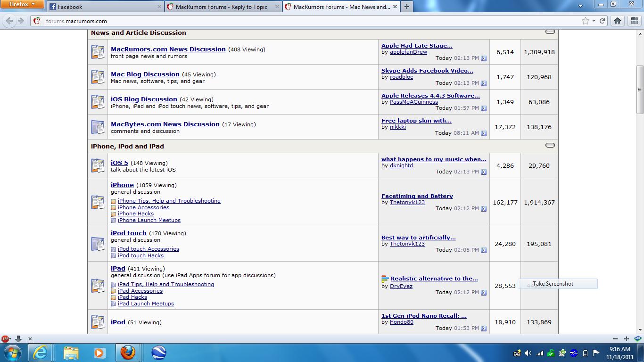Close the Facebook tab

tap(159, 7)
